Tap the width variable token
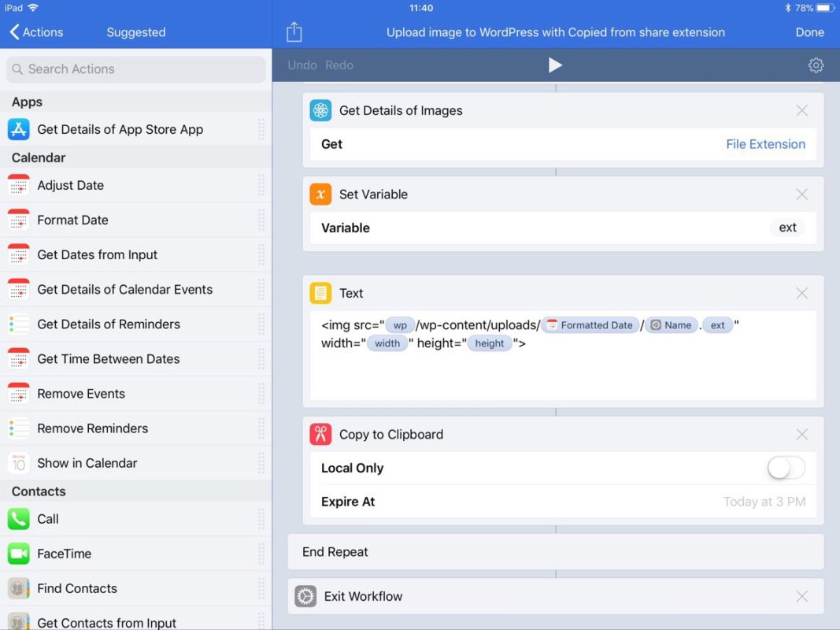This screenshot has width=840, height=630. coord(387,343)
